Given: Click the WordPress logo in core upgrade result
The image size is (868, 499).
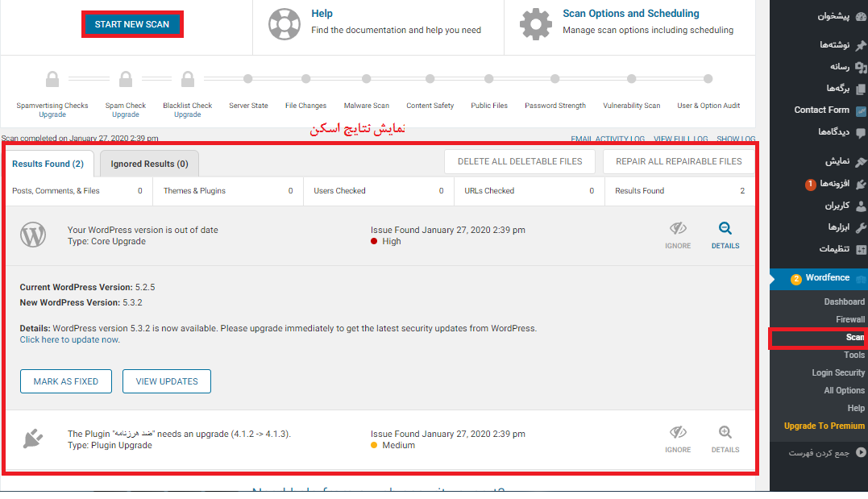Looking at the screenshot, I should coord(33,235).
